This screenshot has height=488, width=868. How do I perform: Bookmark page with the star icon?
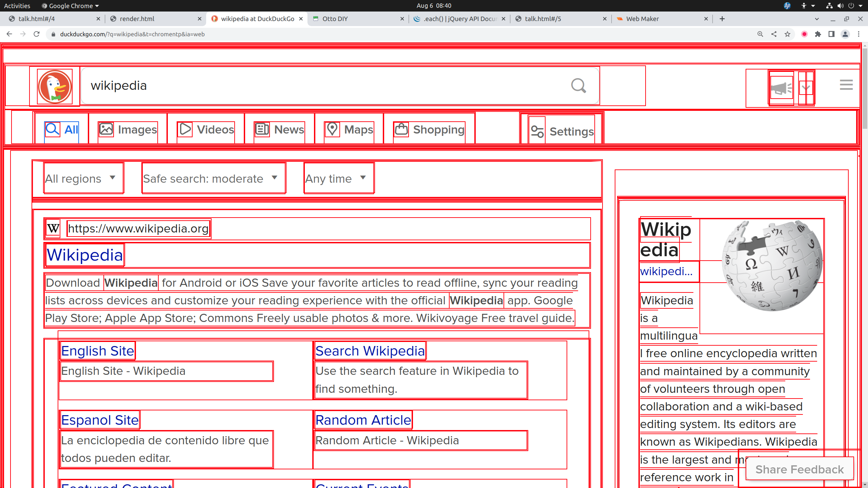(787, 34)
